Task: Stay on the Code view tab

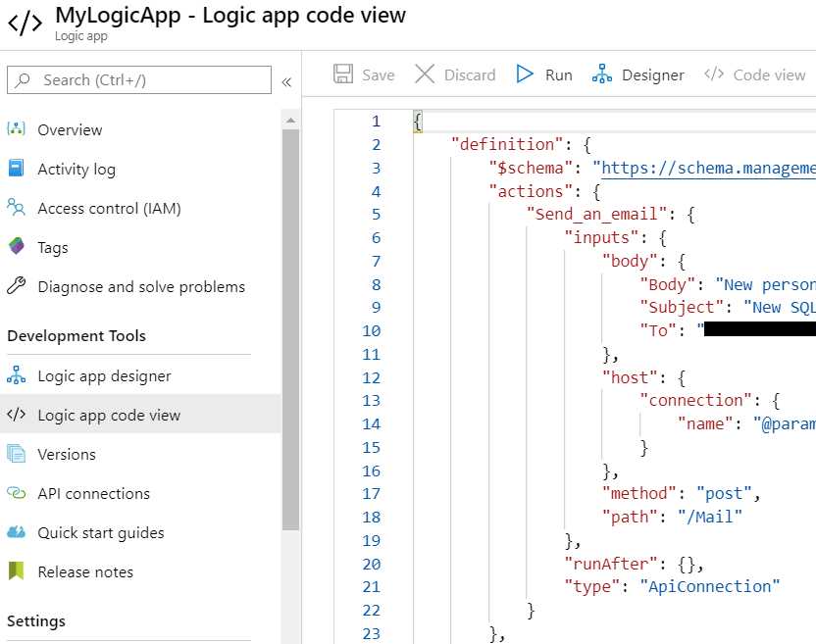Action: pyautogui.click(x=755, y=74)
